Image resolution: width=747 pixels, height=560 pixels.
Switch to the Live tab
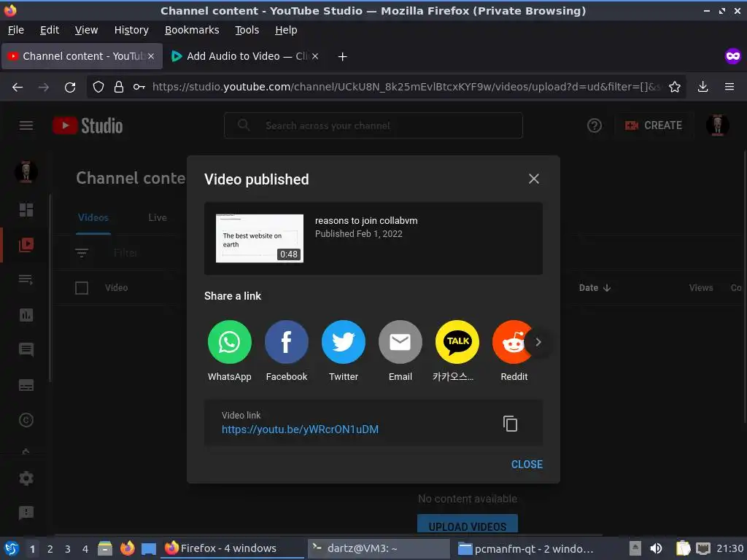[x=158, y=217]
